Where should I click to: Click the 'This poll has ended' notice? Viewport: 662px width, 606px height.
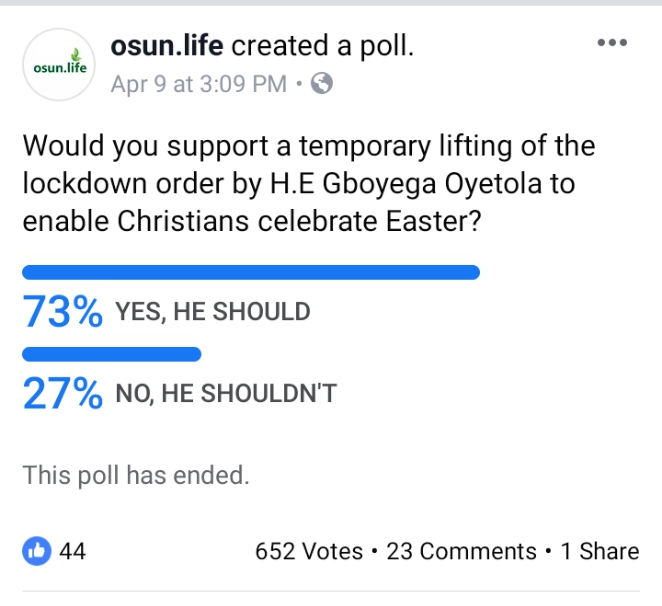point(136,475)
